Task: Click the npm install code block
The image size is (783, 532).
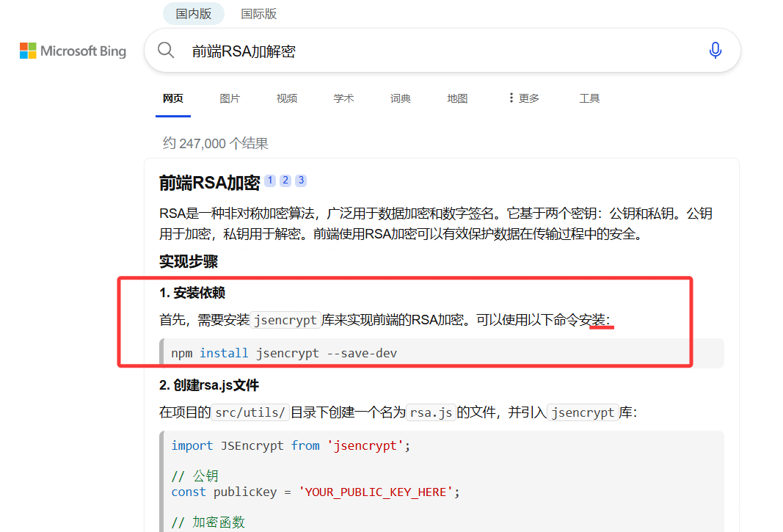Action: (283, 353)
